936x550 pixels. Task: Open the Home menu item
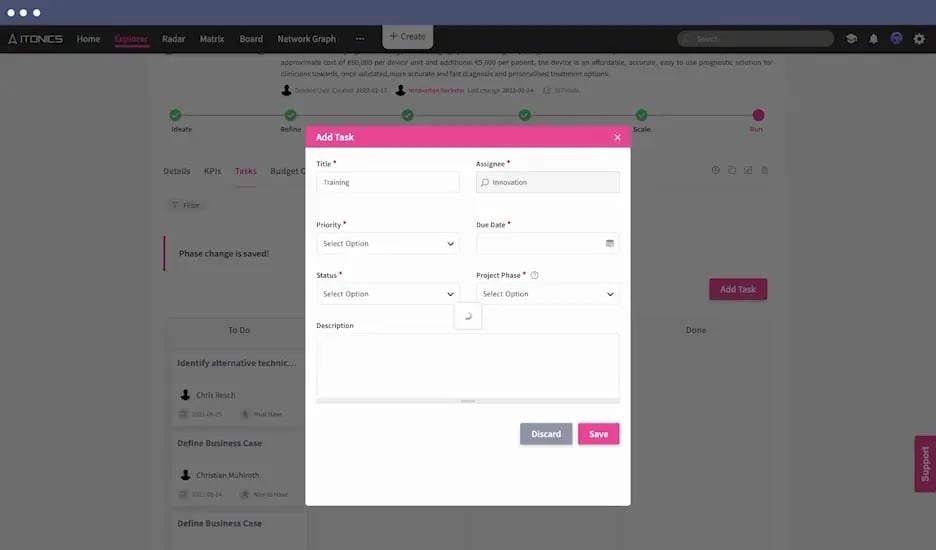pyautogui.click(x=88, y=39)
